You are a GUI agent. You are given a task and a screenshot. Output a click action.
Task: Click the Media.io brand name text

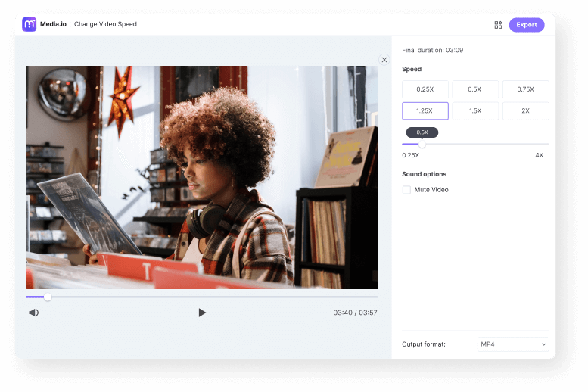pyautogui.click(x=54, y=25)
